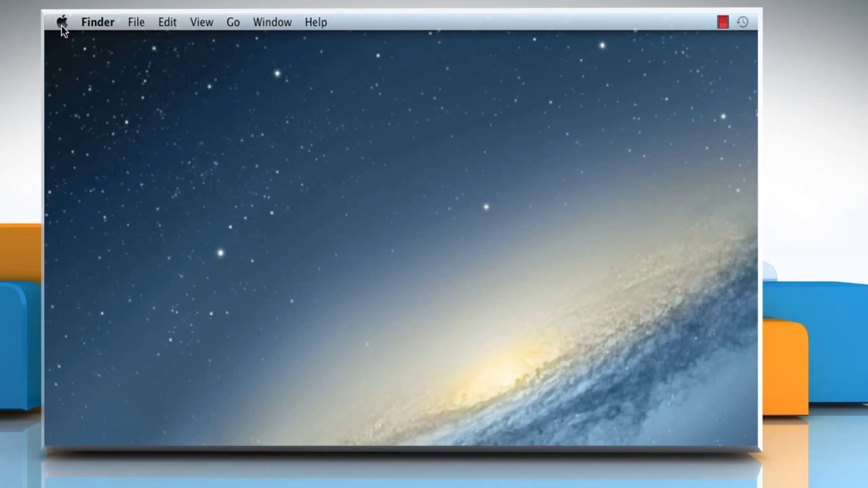Open the Go menu
The width and height of the screenshot is (868, 488).
(233, 22)
